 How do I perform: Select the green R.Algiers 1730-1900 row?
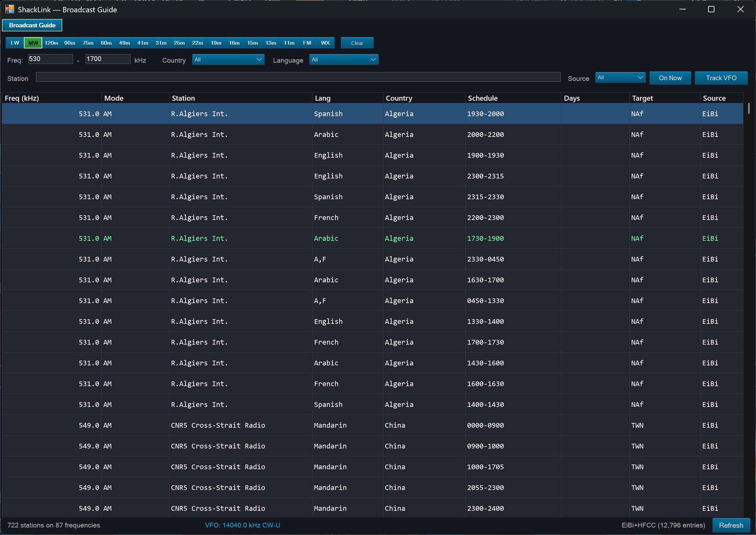pos(373,238)
